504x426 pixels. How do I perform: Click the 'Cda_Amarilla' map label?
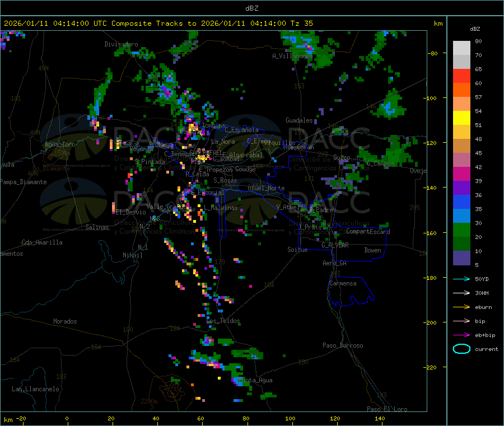[42, 242]
